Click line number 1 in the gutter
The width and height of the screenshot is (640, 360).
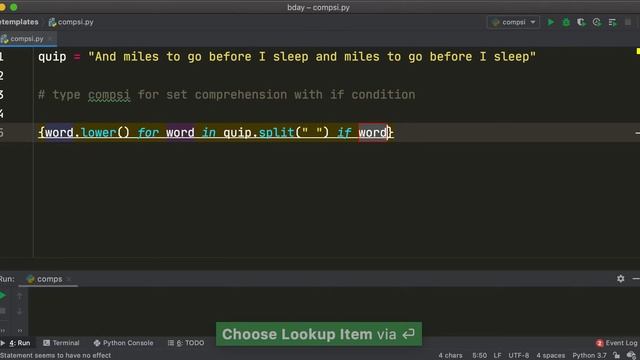pyautogui.click(x=2, y=57)
